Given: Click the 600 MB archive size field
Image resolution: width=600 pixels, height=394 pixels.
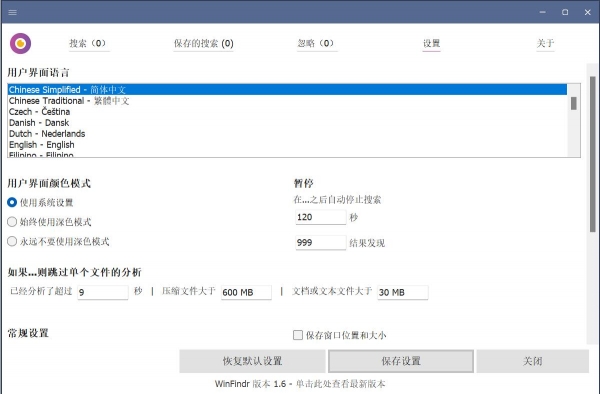Looking at the screenshot, I should click(246, 292).
